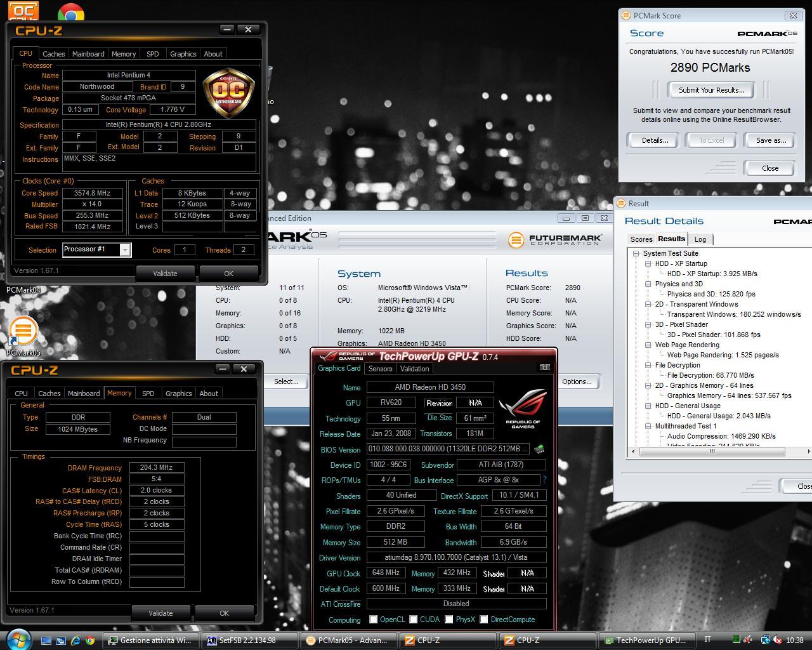Screen dimensions: 812x650
Task: Collapse the Web Page Rendering node
Action: (x=648, y=345)
